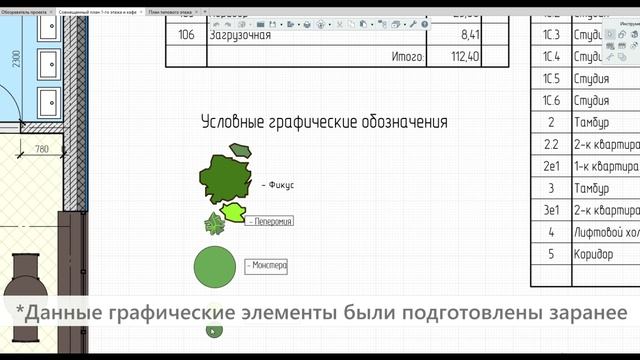
Task: Click the total area value 112,40
Action: coord(465,56)
